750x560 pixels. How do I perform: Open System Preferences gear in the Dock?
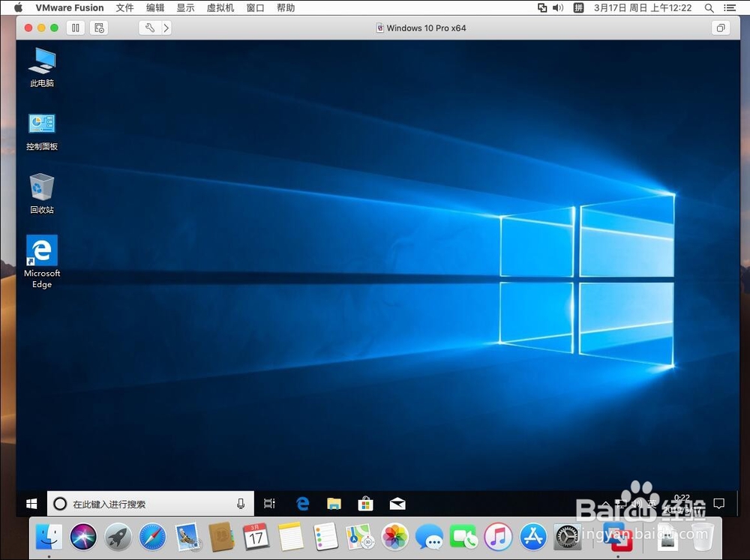pyautogui.click(x=568, y=536)
